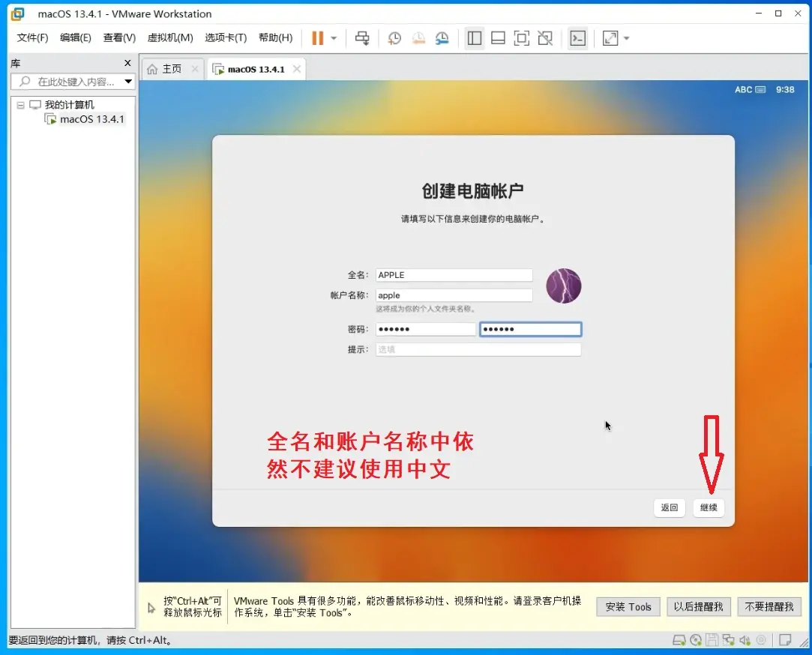Click the 创建电脑帐户 heading
Image resolution: width=812 pixels, height=655 pixels.
click(473, 191)
